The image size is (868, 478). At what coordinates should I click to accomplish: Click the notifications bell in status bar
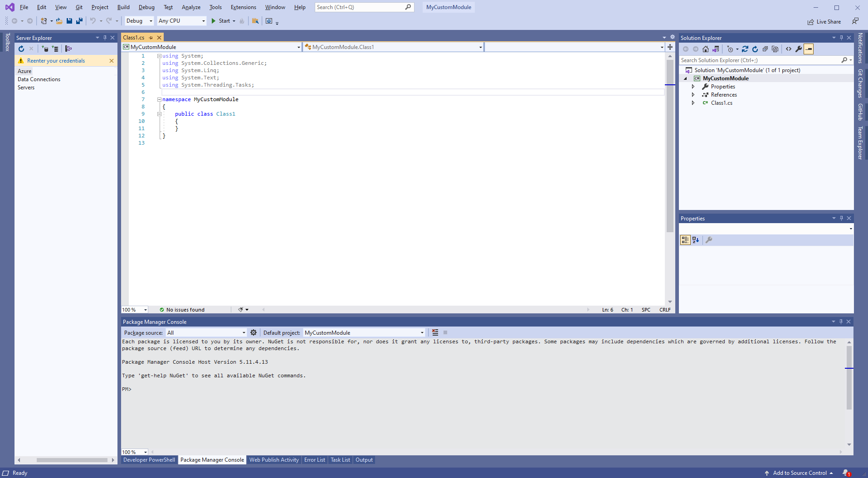846,473
